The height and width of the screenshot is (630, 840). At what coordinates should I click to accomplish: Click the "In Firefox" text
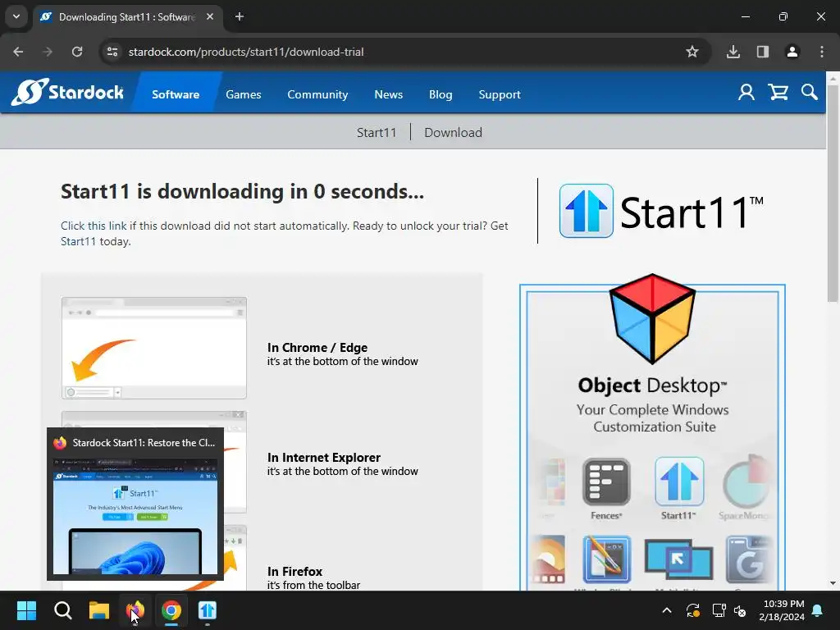point(294,571)
